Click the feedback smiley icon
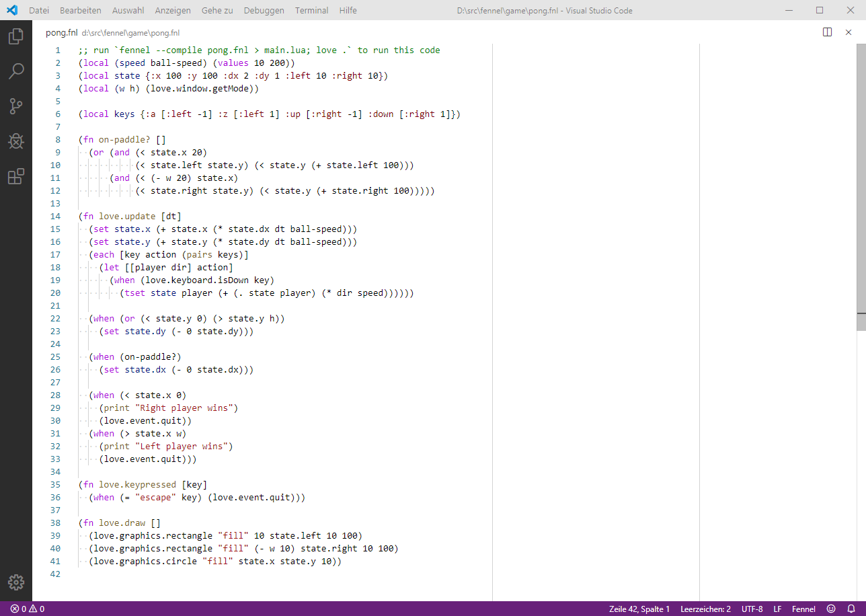The image size is (866, 616). (x=830, y=609)
